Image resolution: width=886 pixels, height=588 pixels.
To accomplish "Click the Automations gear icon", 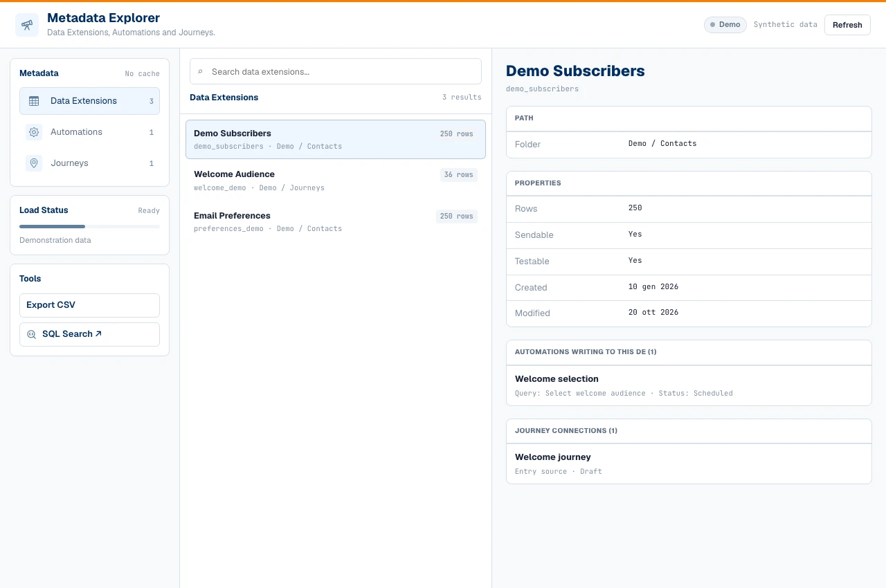I will (x=34, y=132).
